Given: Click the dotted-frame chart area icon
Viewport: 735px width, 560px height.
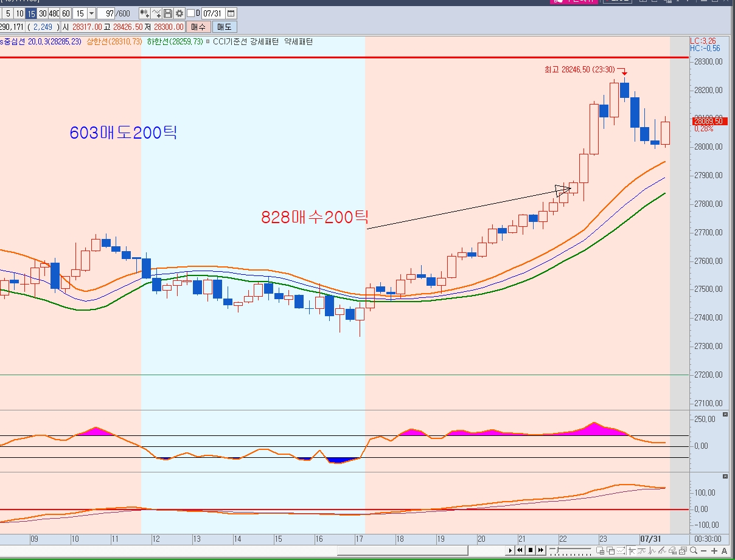Looking at the screenshot, I should point(621,551).
